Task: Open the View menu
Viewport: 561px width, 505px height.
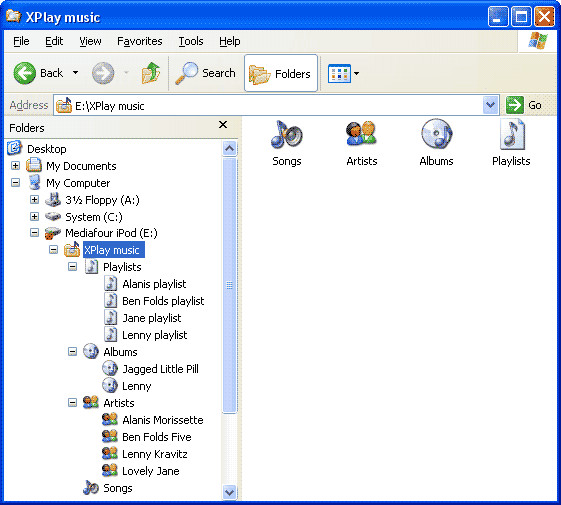Action: (x=90, y=41)
